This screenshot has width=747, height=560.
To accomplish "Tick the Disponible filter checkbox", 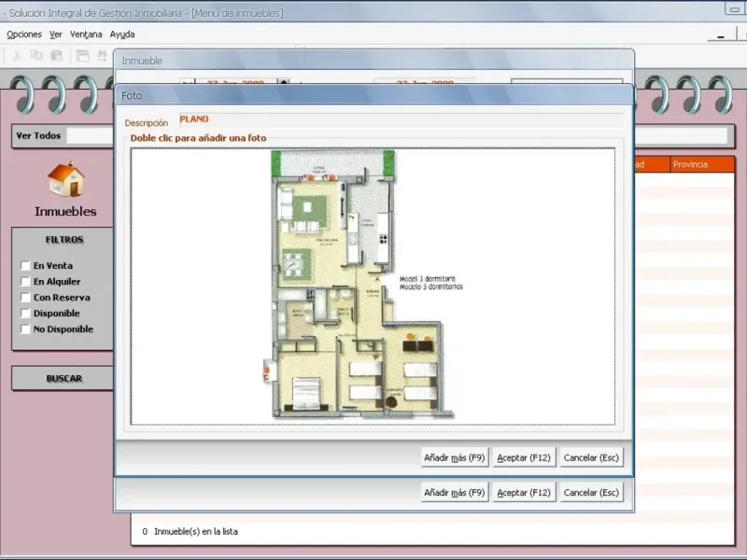I will [26, 313].
